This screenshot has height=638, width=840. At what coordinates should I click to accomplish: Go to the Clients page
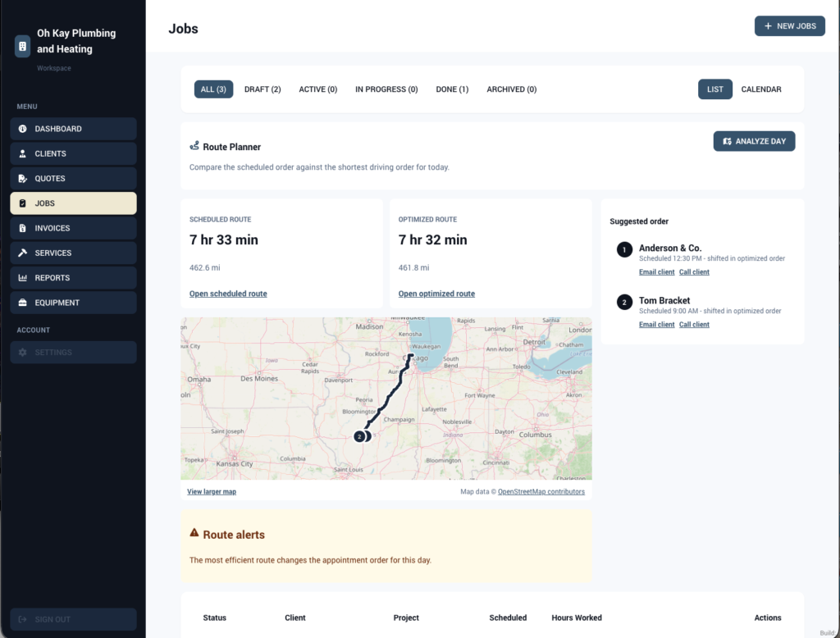pyautogui.click(x=73, y=153)
